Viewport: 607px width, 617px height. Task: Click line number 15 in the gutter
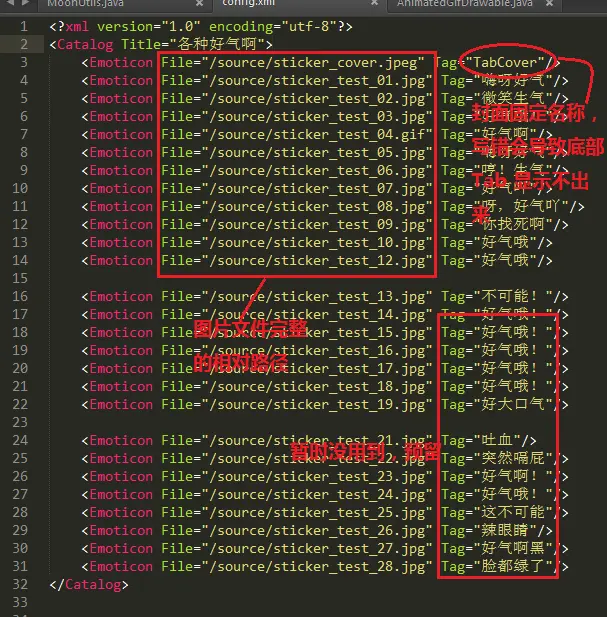coord(20,279)
